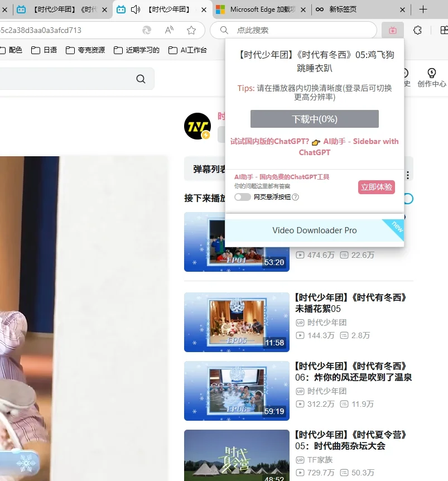Close the Microsoft Edge add-ons tab
This screenshot has height=481, width=448.
pos(304,10)
